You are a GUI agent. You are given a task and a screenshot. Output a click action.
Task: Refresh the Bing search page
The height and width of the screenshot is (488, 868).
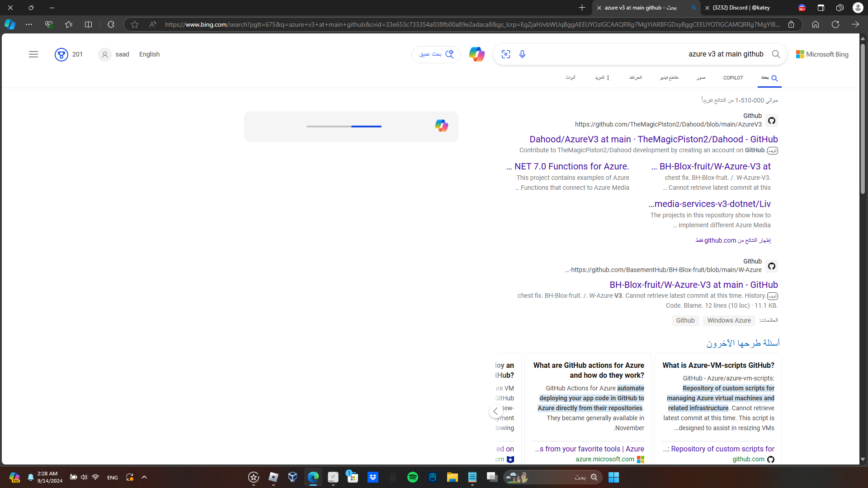[x=835, y=24]
